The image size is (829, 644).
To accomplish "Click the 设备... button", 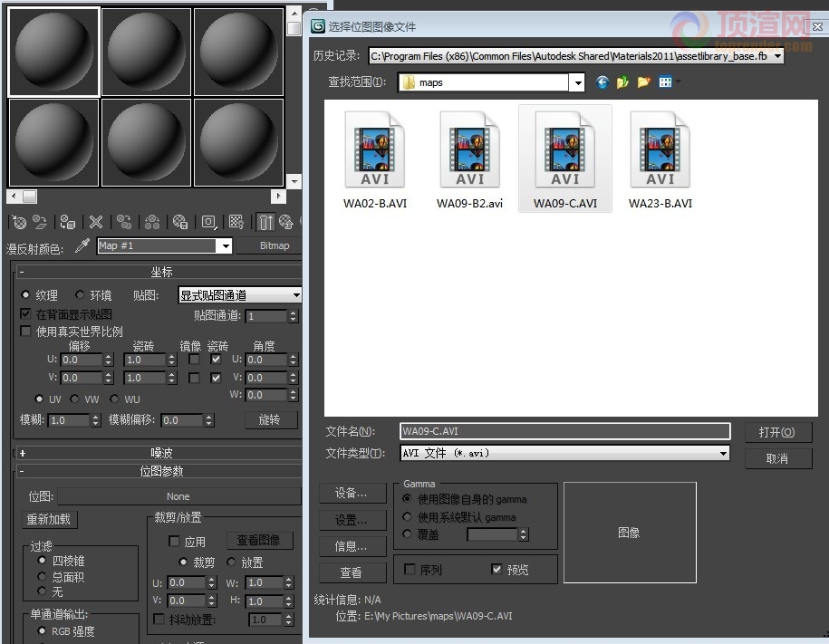I will coord(352,494).
